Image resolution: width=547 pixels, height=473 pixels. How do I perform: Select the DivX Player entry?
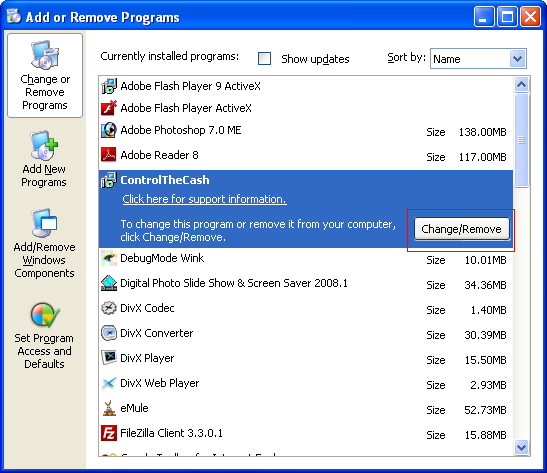tap(306, 359)
